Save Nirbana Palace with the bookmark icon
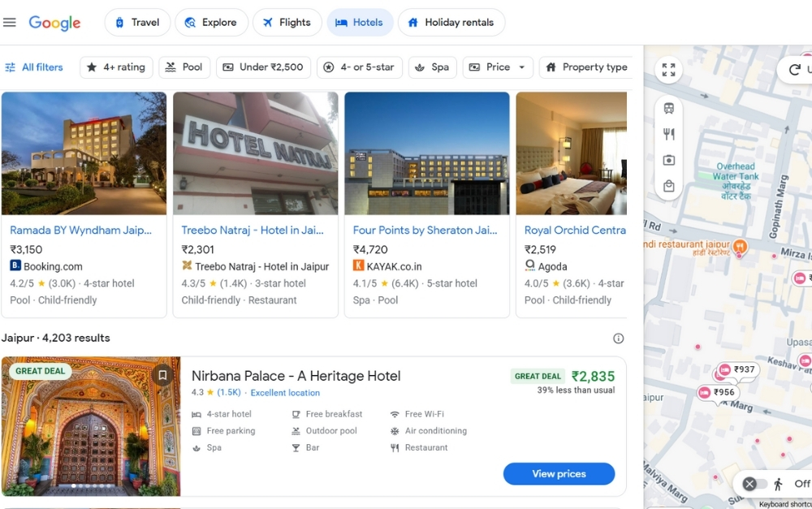812x509 pixels. [162, 374]
